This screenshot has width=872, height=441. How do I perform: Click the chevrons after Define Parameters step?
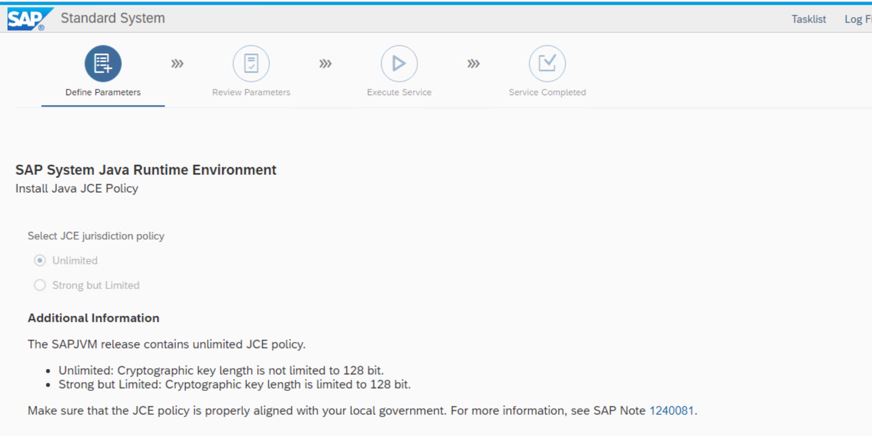pos(177,63)
